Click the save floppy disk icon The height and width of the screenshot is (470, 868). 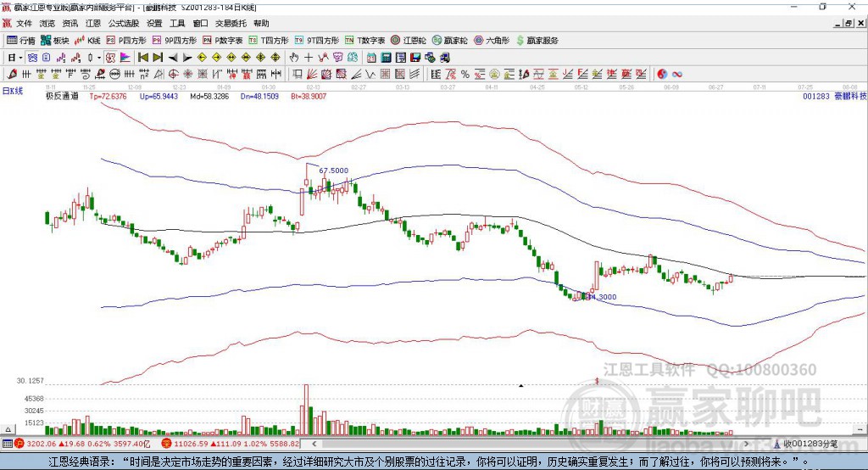(415, 58)
